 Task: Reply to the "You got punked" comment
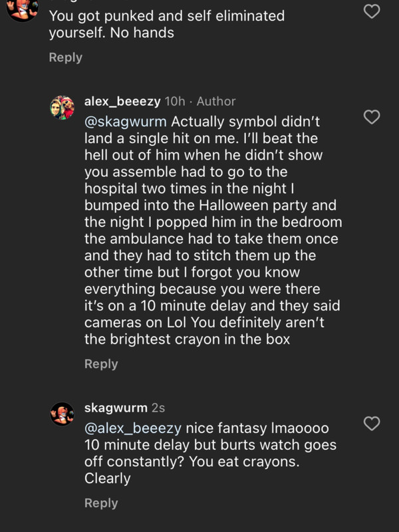coord(65,57)
